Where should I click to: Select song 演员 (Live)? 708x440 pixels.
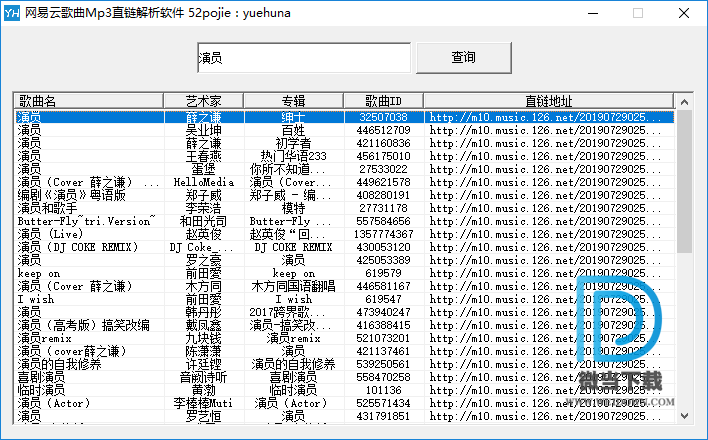[x=51, y=234]
